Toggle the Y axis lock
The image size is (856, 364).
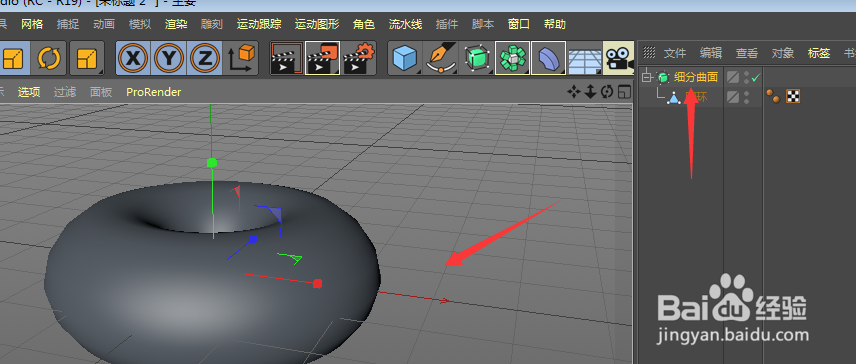169,58
